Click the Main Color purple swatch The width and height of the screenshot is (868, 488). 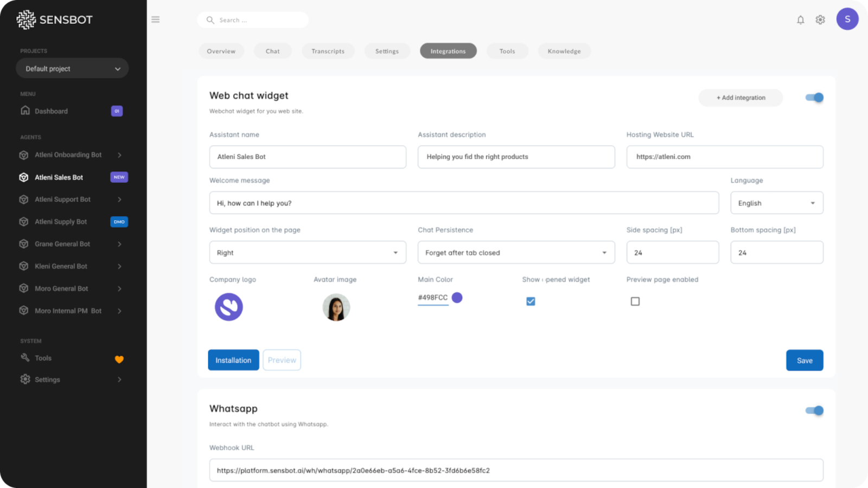point(457,297)
